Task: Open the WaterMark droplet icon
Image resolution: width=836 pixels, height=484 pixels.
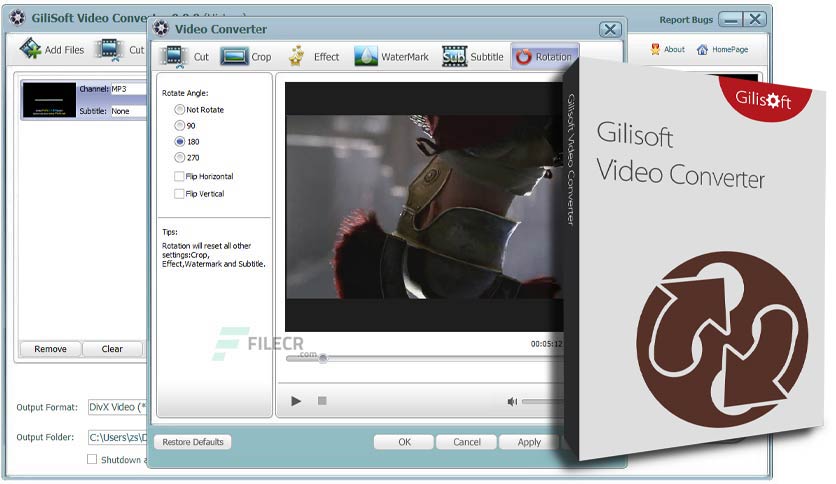Action: pyautogui.click(x=366, y=56)
